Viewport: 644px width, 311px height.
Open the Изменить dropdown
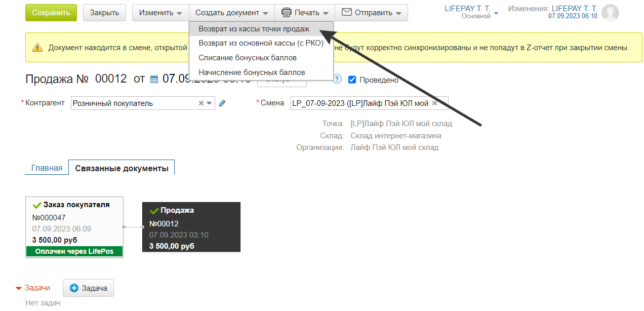(x=160, y=13)
